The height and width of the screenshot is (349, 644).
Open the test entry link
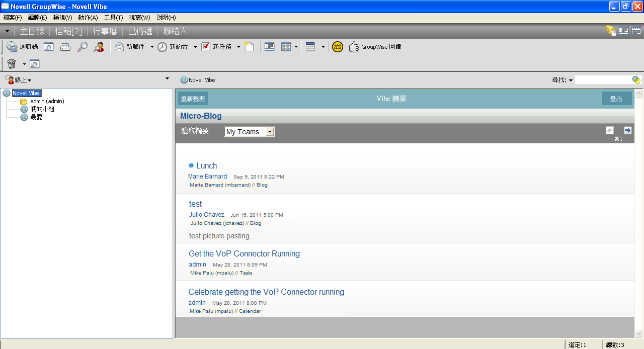[x=195, y=204]
